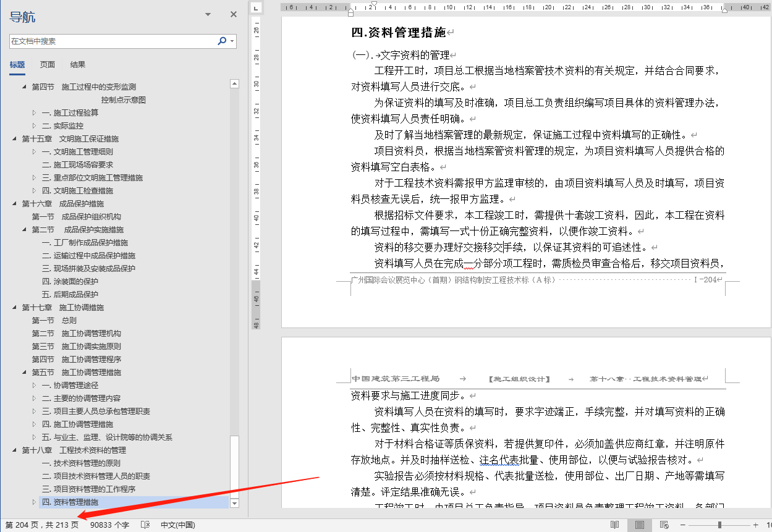Click the magnifier search icon
Image resolution: width=772 pixels, height=532 pixels.
222,41
